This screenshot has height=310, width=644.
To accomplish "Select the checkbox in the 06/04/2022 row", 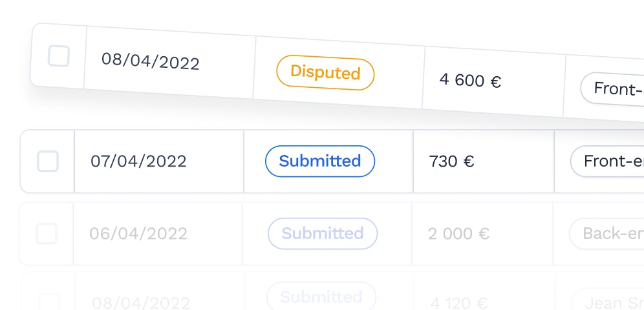I will (x=47, y=234).
